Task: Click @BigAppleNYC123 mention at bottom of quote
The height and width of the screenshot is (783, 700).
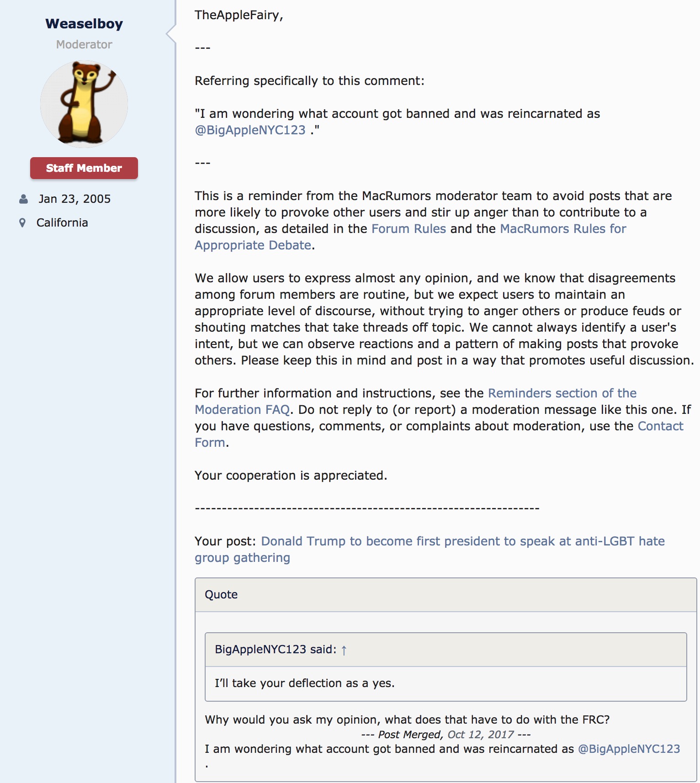Action: 629,749
